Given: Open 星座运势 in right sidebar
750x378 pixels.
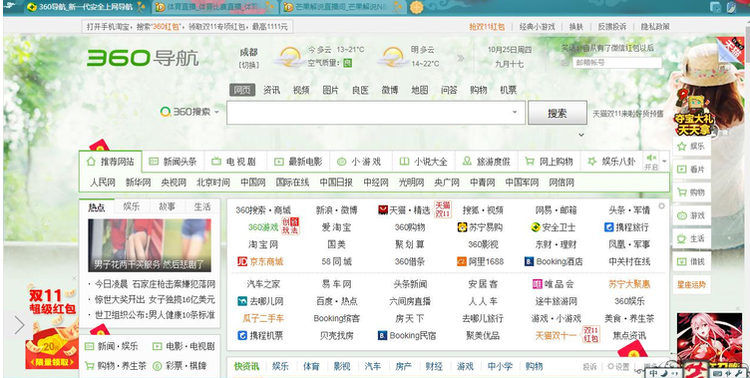Looking at the screenshot, I should pyautogui.click(x=691, y=284).
